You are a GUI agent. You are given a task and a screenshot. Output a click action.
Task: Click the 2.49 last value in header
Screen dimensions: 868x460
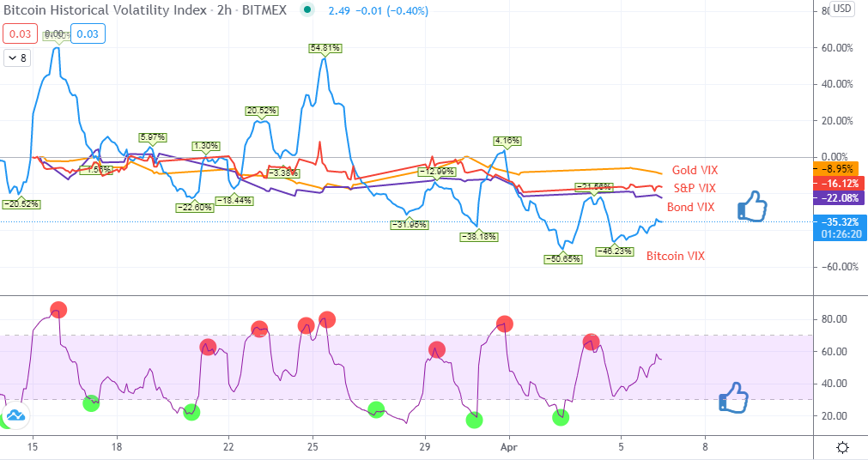[339, 10]
